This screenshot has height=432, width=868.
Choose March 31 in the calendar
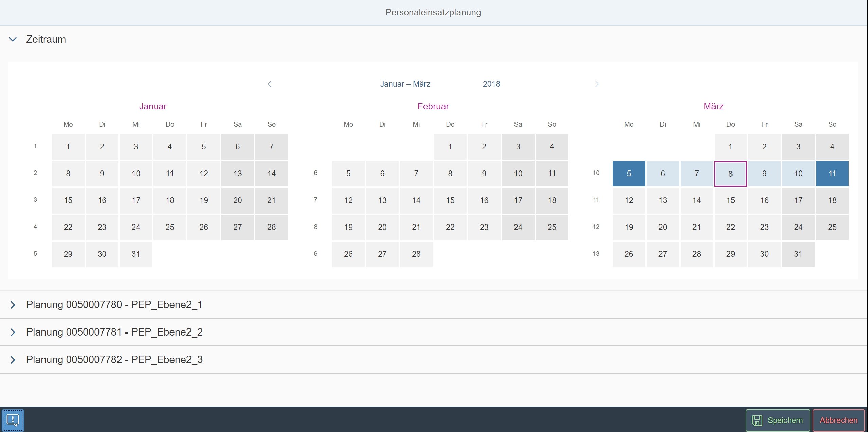(798, 254)
